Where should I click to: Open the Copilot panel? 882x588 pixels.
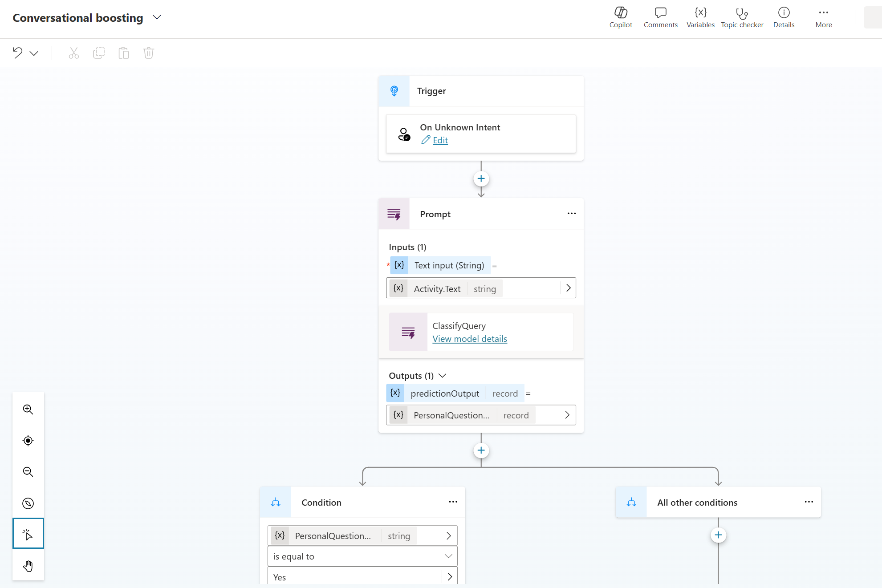[x=621, y=18]
